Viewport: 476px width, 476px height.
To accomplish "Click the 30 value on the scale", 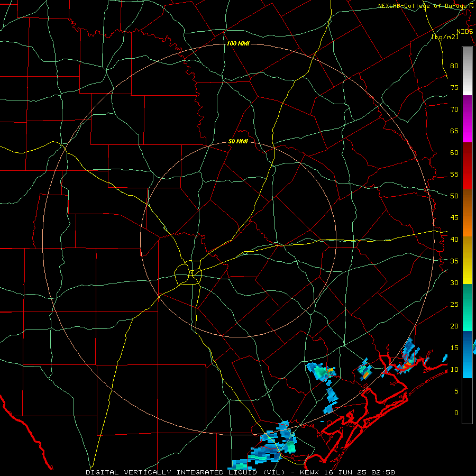I will [x=454, y=282].
